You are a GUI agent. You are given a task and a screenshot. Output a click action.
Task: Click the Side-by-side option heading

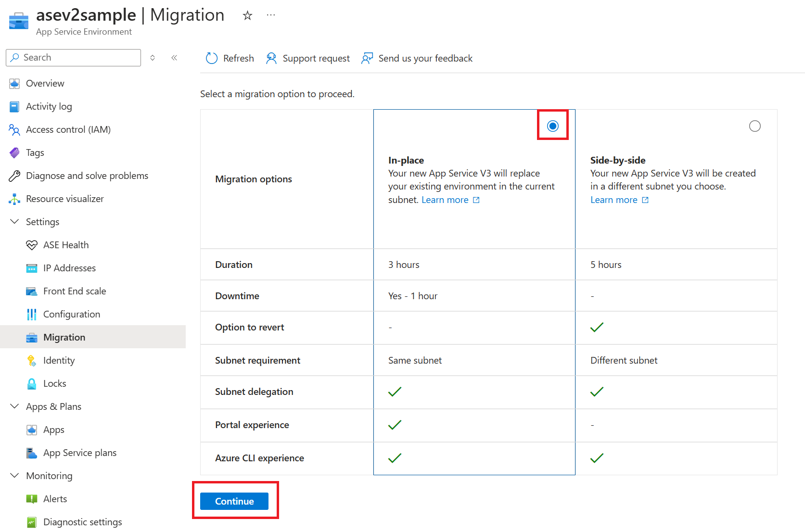coord(618,160)
